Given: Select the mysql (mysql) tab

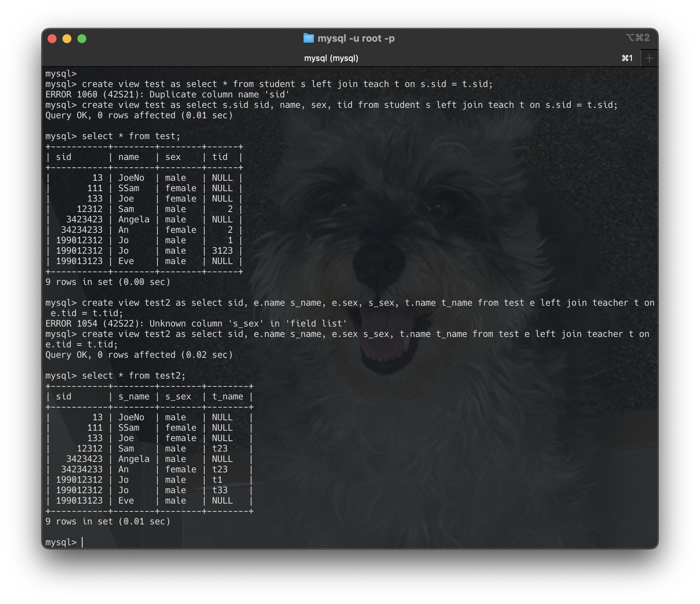Looking at the screenshot, I should click(x=331, y=58).
